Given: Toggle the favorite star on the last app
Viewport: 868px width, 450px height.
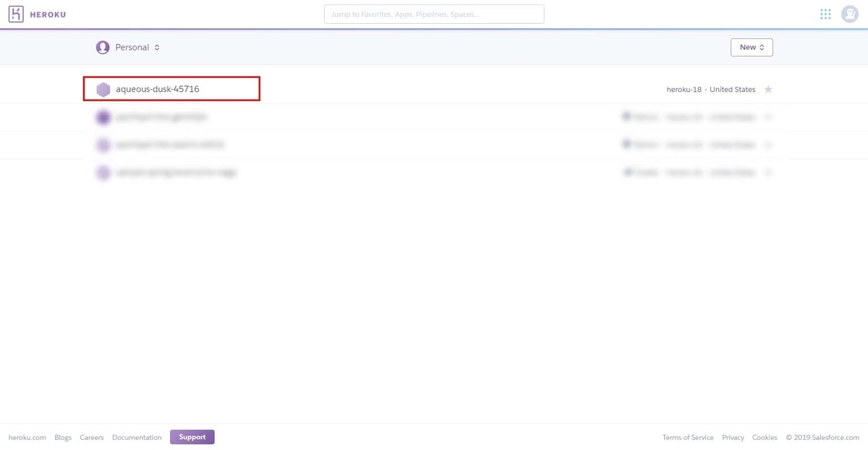Looking at the screenshot, I should [768, 172].
